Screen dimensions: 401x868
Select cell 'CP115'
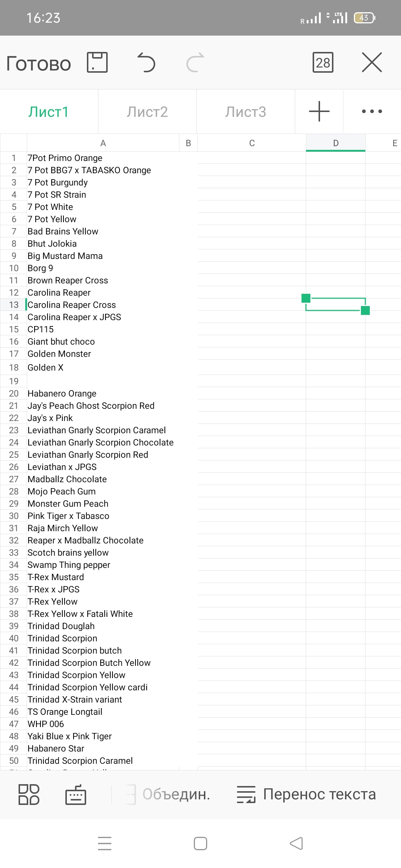click(103, 329)
